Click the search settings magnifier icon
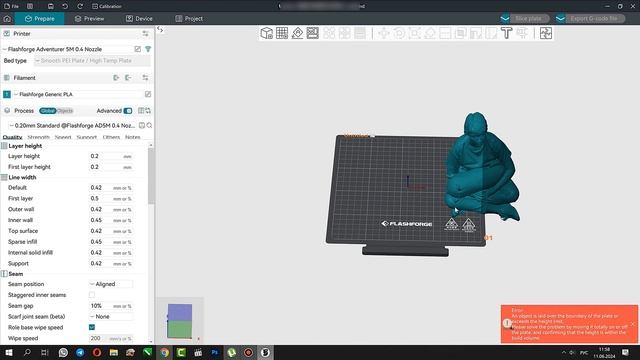640x360 pixels. [149, 125]
